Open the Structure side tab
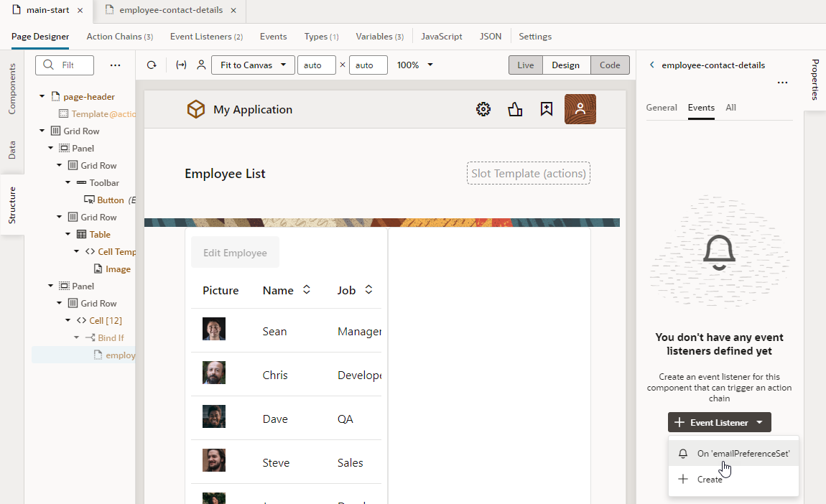Image resolution: width=826 pixels, height=504 pixels. click(x=11, y=205)
